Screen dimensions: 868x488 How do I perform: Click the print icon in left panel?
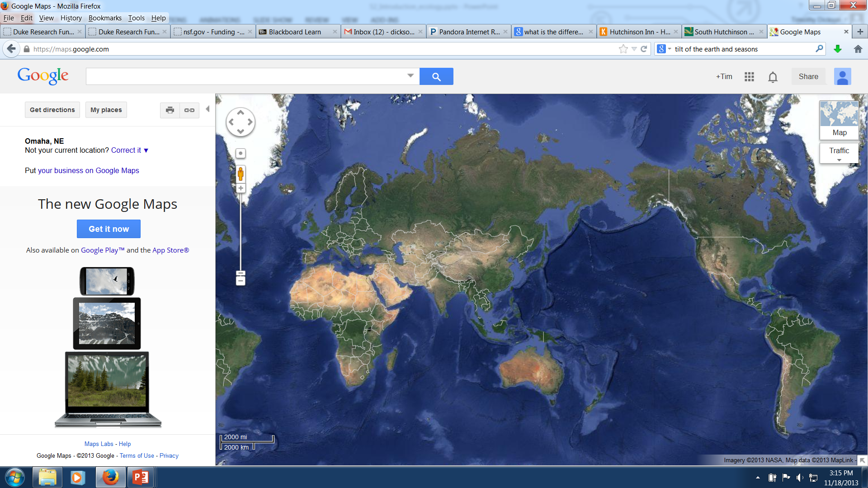170,110
